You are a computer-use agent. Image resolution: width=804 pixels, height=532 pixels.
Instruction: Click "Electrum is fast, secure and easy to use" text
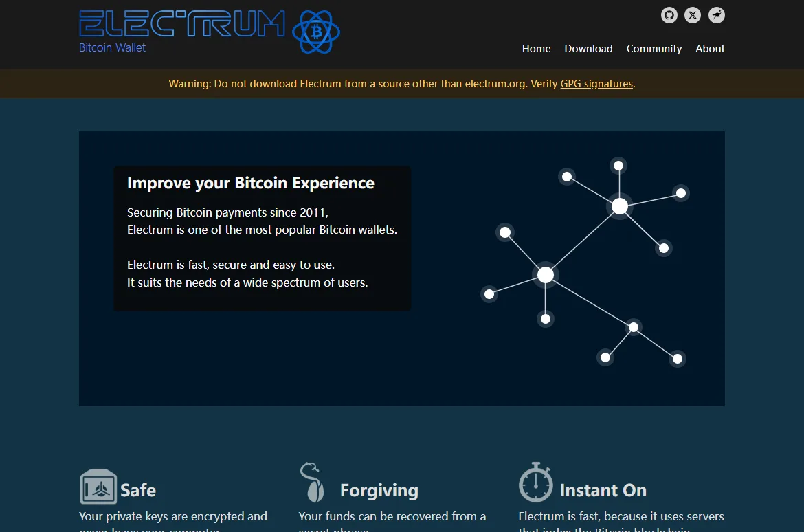231,265
